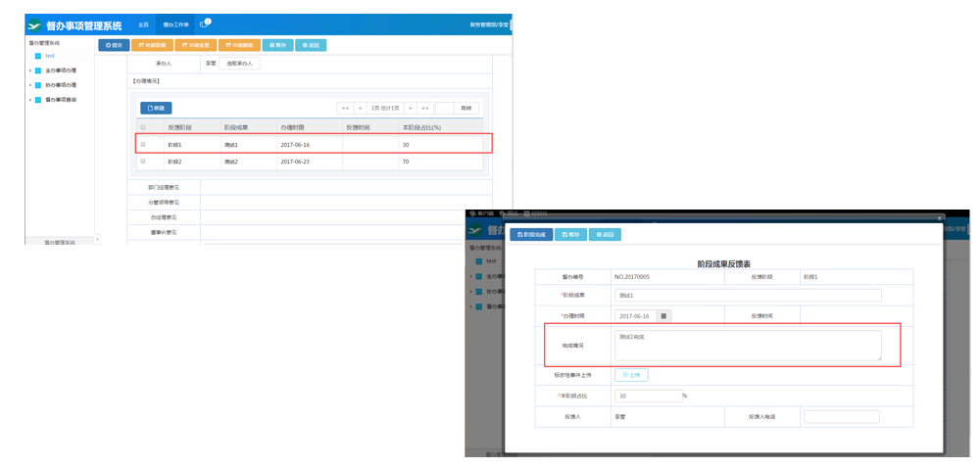980x468 pixels.
Task: Click the 阶段完成 button in the dialog
Action: (531, 235)
